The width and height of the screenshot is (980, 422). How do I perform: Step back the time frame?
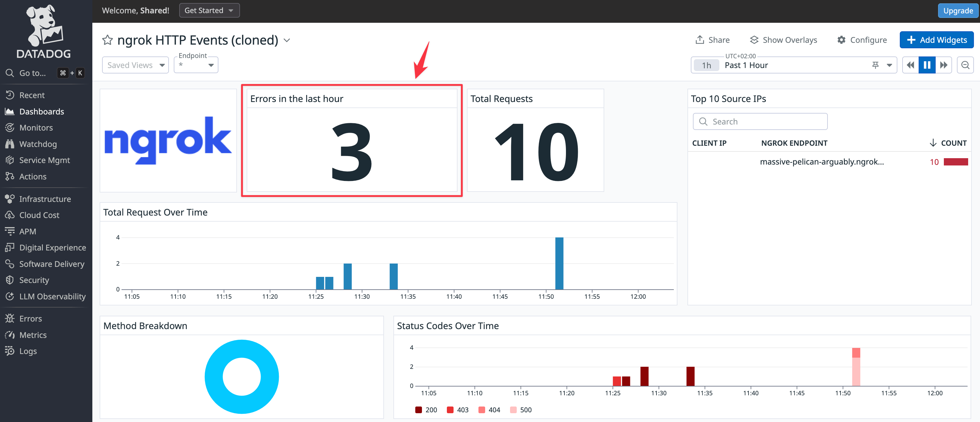coord(910,65)
